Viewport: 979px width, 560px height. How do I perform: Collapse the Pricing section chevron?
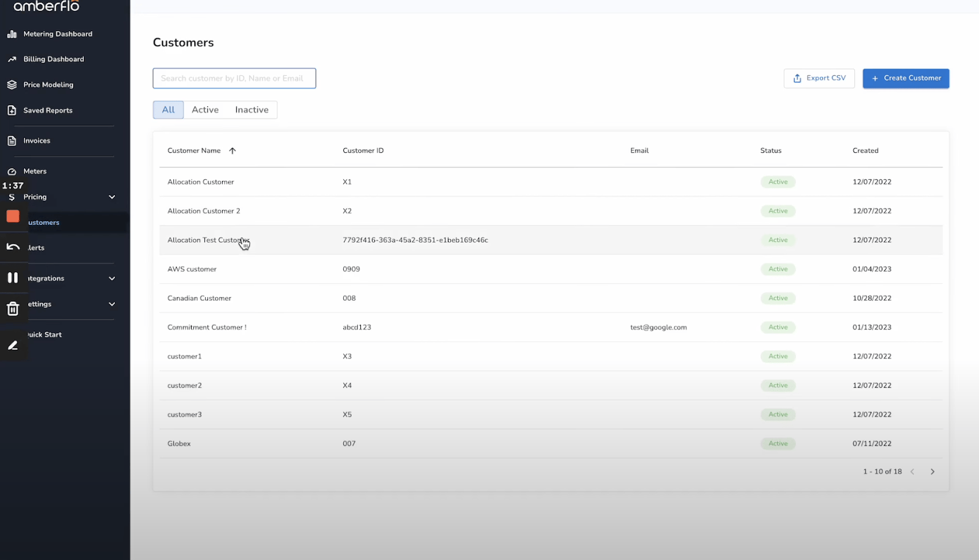coord(112,197)
